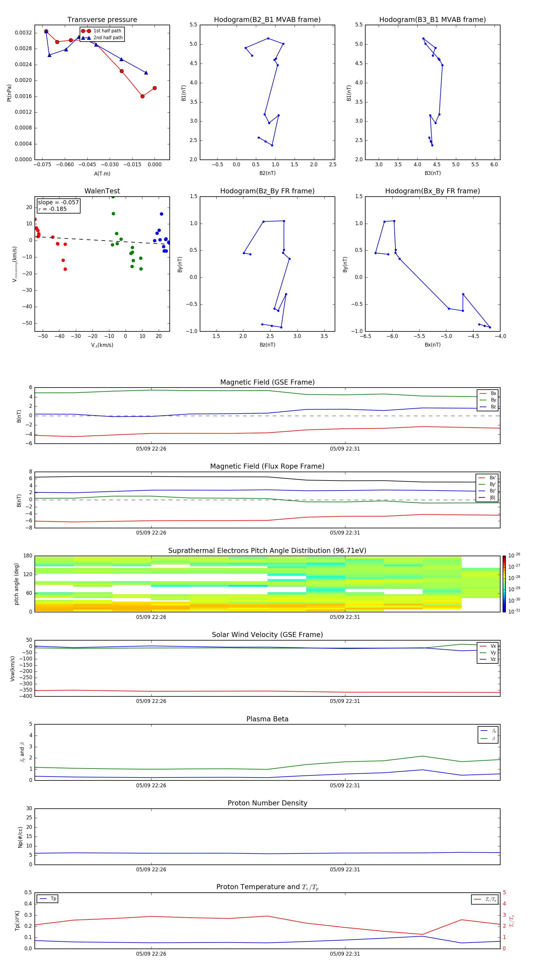Select '1st half path' legend entry
This screenshot has width=535, height=980.
point(102,31)
